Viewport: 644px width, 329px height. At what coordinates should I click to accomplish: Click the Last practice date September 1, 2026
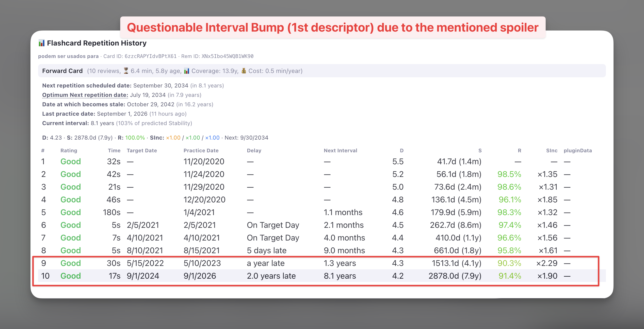pyautogui.click(x=114, y=114)
